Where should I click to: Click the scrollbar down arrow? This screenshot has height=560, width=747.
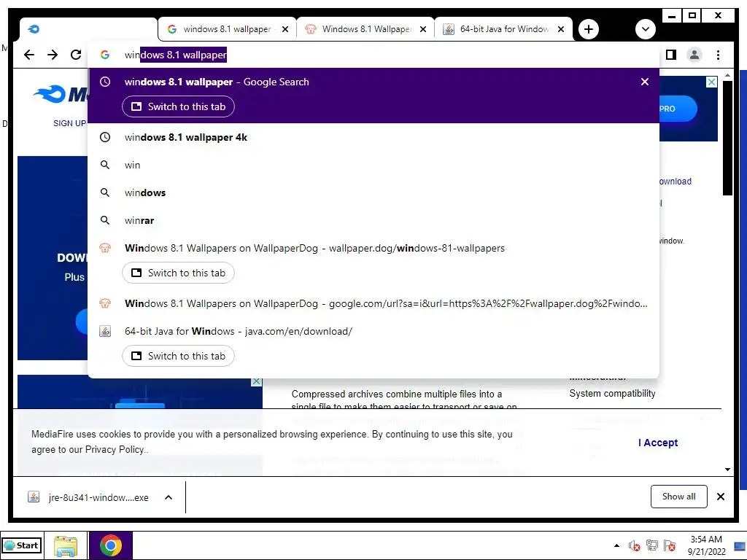(x=727, y=470)
